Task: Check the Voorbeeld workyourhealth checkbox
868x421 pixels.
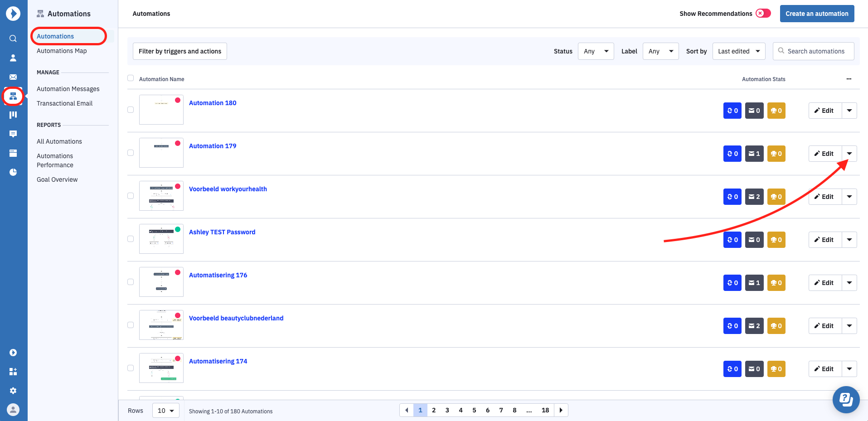Action: 131,196
